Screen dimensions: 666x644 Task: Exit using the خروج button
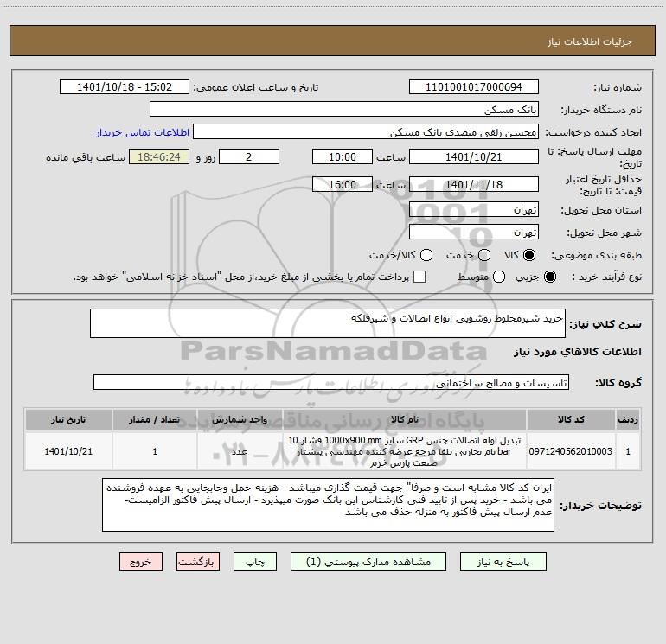141,562
